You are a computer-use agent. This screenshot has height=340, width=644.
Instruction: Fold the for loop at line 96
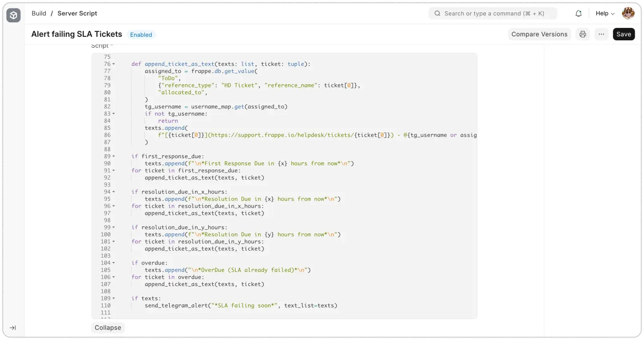(x=113, y=207)
